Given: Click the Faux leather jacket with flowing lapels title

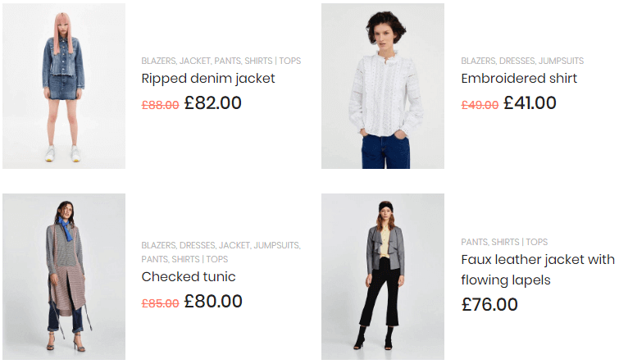Looking at the screenshot, I should coord(538,270).
